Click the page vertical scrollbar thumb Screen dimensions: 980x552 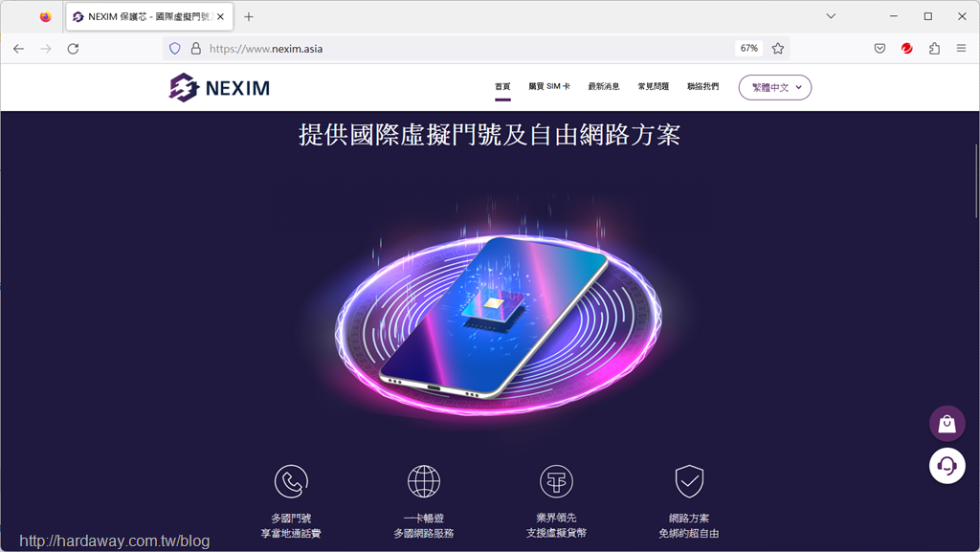976,181
